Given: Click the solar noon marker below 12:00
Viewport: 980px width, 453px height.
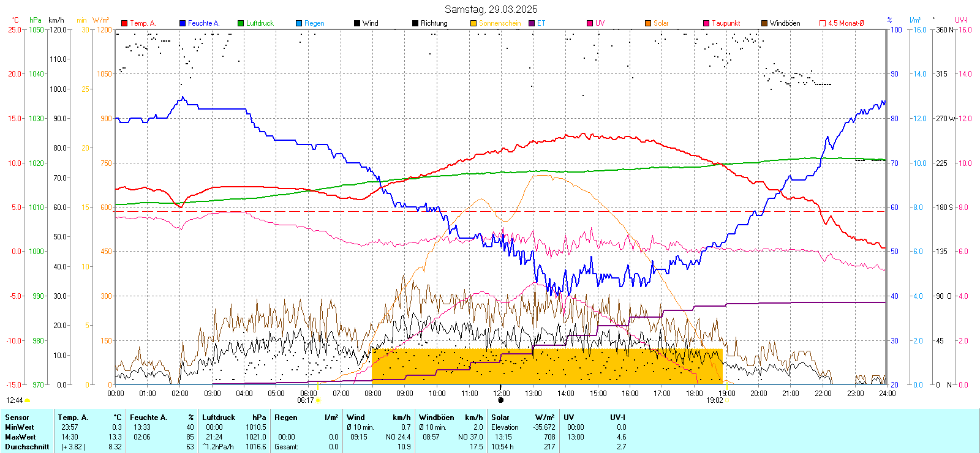Looking at the screenshot, I should (501, 400).
